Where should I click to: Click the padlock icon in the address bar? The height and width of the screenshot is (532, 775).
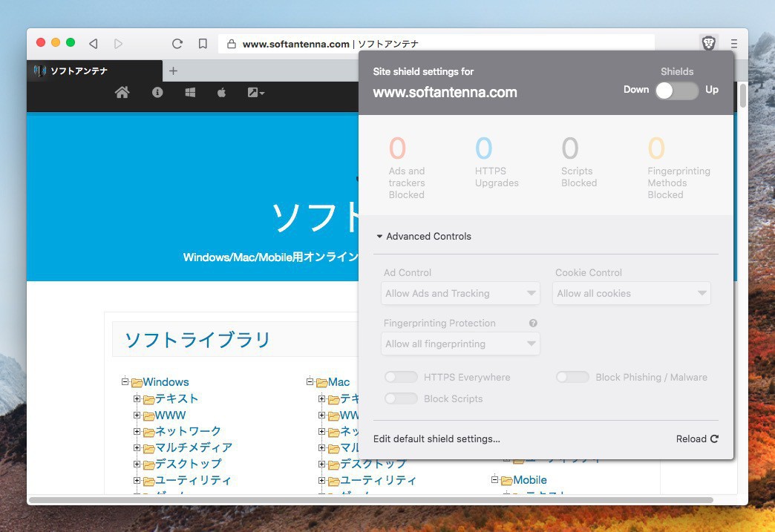(x=231, y=44)
